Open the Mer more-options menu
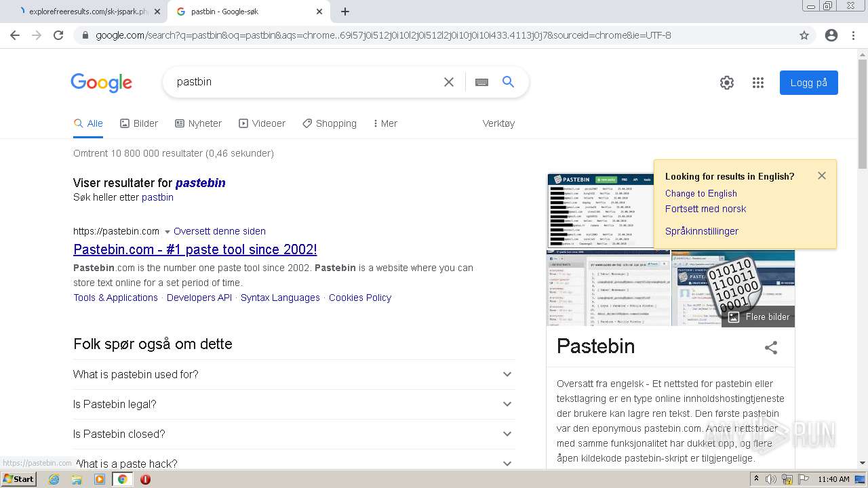 pyautogui.click(x=385, y=123)
